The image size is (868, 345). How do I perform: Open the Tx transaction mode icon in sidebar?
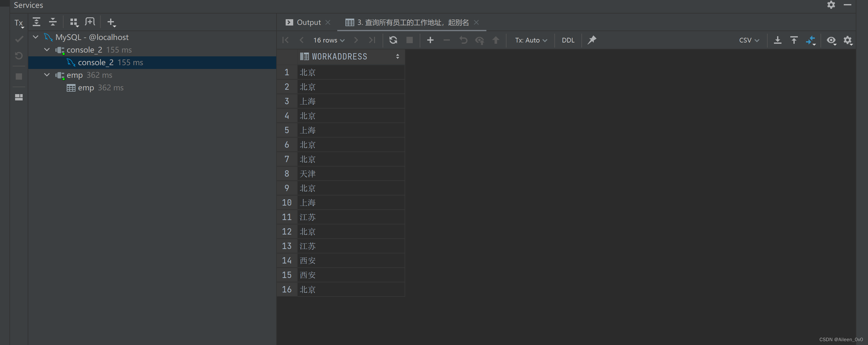pyautogui.click(x=19, y=23)
